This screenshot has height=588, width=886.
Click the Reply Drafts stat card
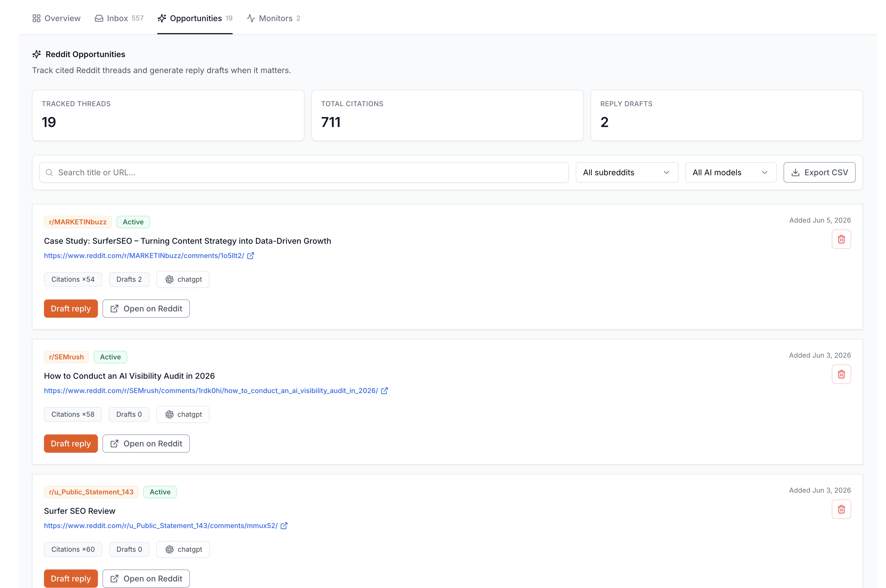727,116
